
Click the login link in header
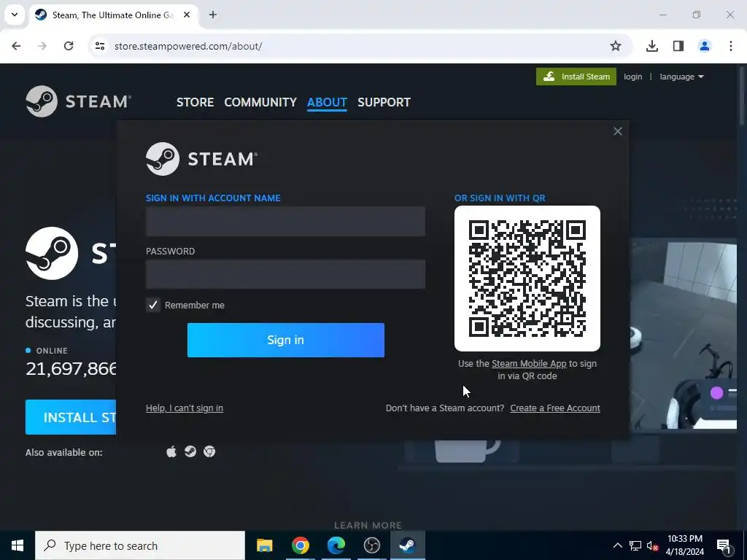click(x=632, y=77)
